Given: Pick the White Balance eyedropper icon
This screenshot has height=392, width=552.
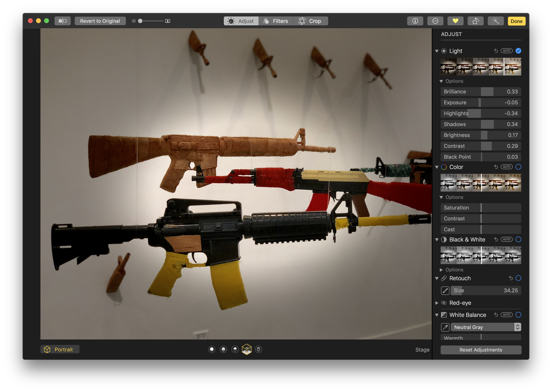Looking at the screenshot, I should (x=445, y=327).
